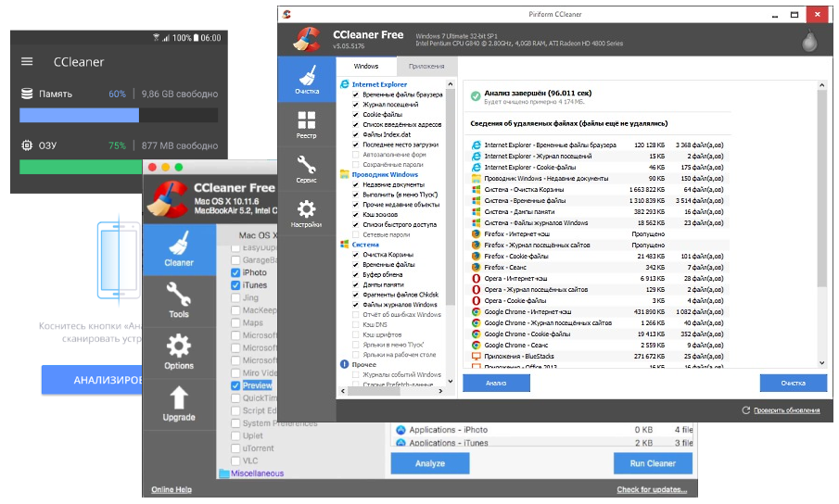The image size is (839, 504).
Task: Open Check for updates link in Mac app
Action: 652,489
